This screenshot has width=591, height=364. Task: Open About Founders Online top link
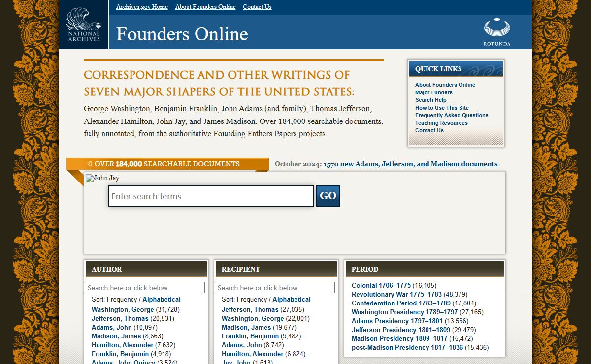pos(205,7)
